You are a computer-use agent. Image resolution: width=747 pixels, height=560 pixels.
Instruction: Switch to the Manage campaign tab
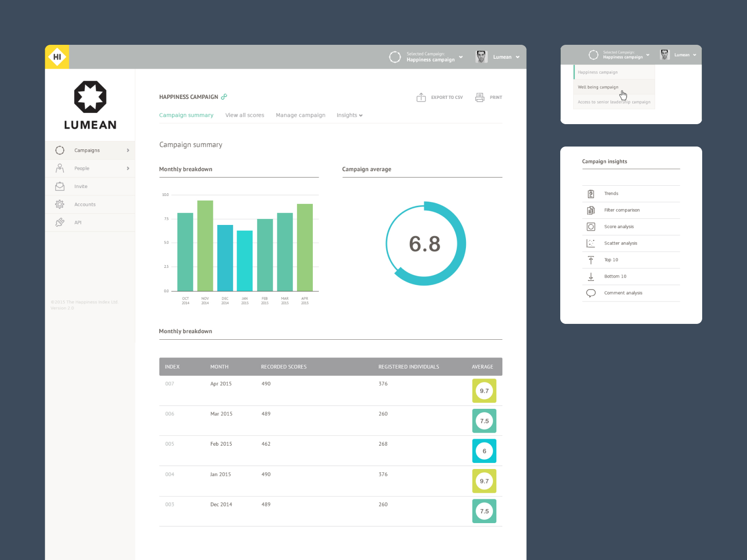click(x=301, y=115)
